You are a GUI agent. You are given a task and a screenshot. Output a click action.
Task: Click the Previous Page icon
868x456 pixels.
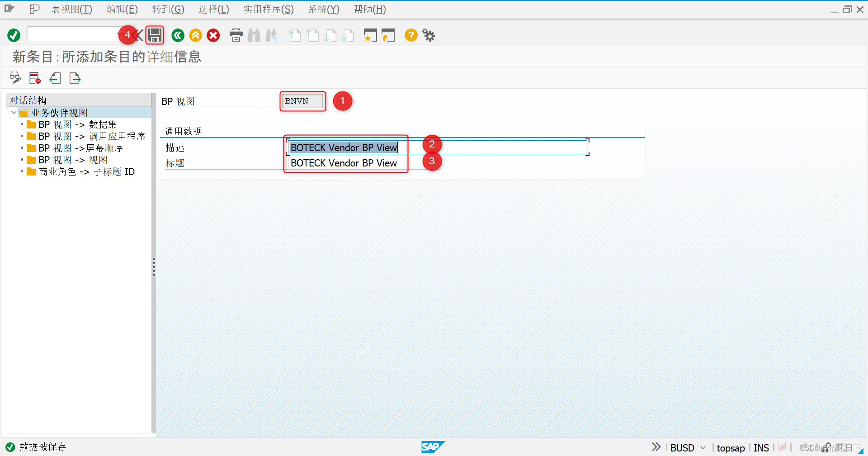(x=312, y=35)
